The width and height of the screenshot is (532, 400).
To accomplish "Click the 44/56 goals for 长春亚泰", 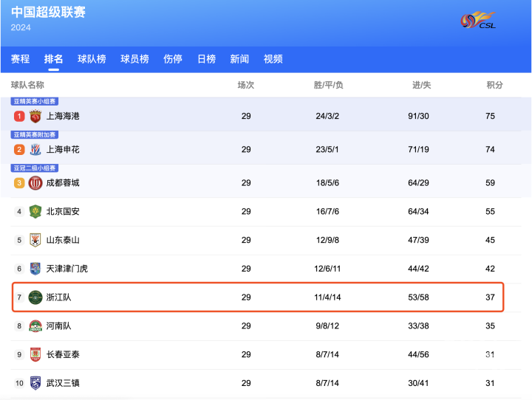I will (x=418, y=354).
